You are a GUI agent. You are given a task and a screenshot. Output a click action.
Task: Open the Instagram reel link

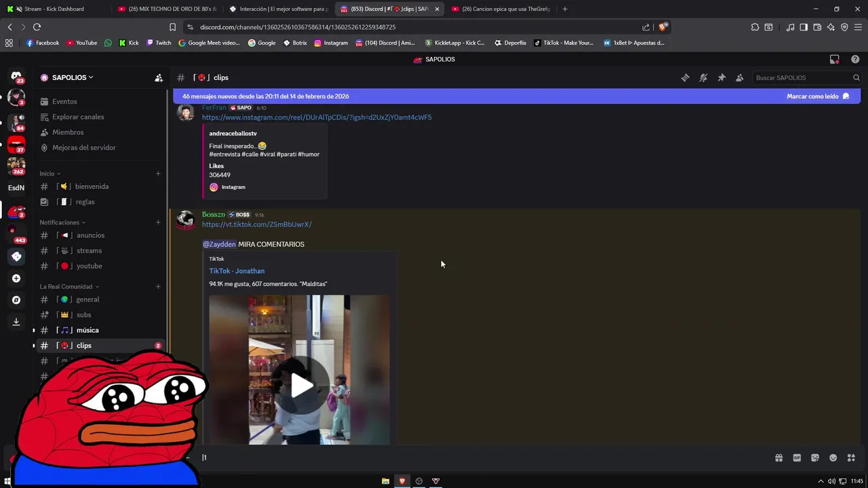point(317,117)
